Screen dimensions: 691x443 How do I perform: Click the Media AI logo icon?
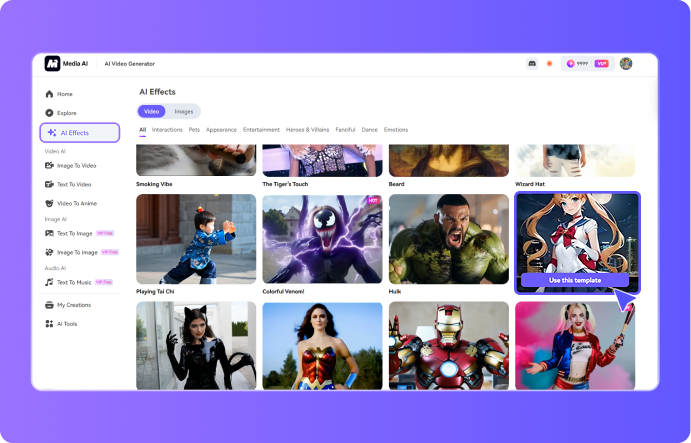(52, 63)
